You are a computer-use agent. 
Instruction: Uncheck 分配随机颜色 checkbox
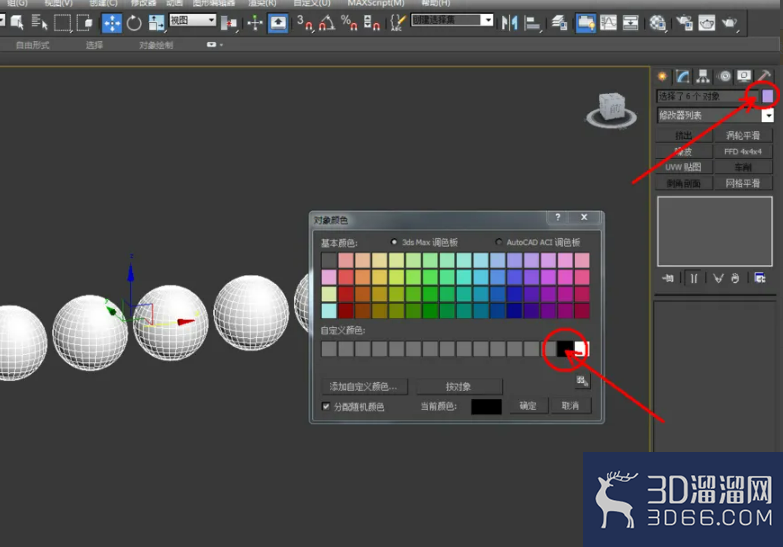(326, 407)
